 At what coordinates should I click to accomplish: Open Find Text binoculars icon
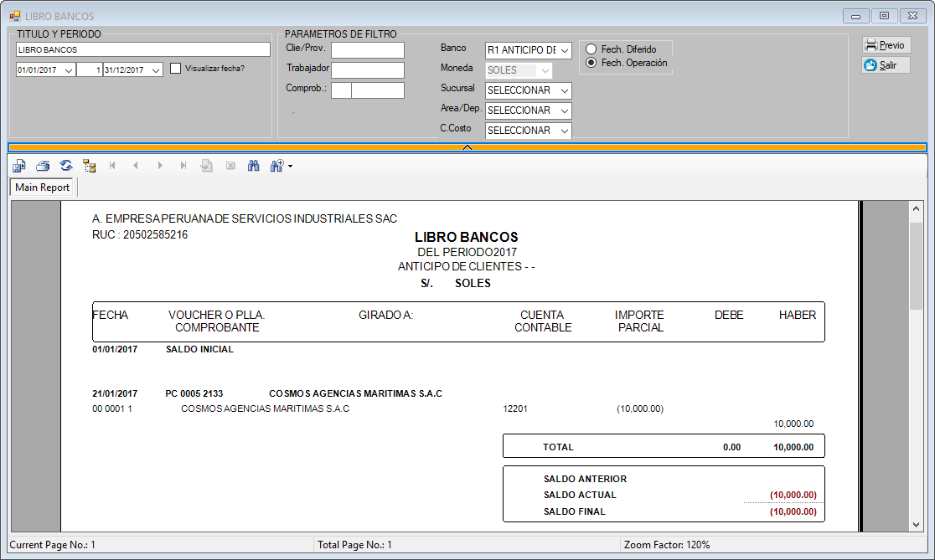click(253, 166)
